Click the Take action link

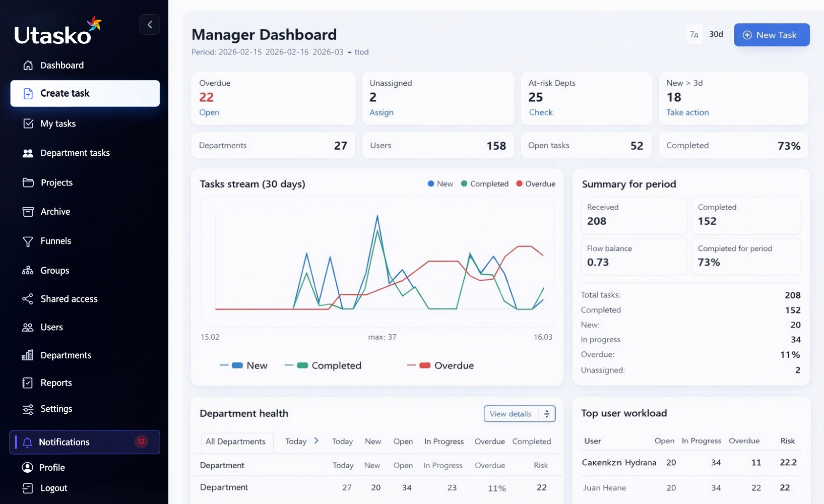point(687,112)
